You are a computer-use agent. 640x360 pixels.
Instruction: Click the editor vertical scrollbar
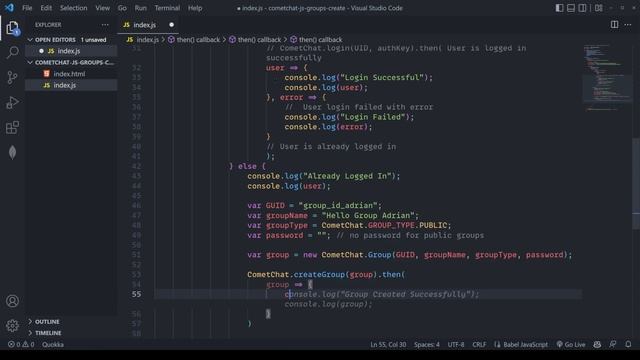click(636, 184)
